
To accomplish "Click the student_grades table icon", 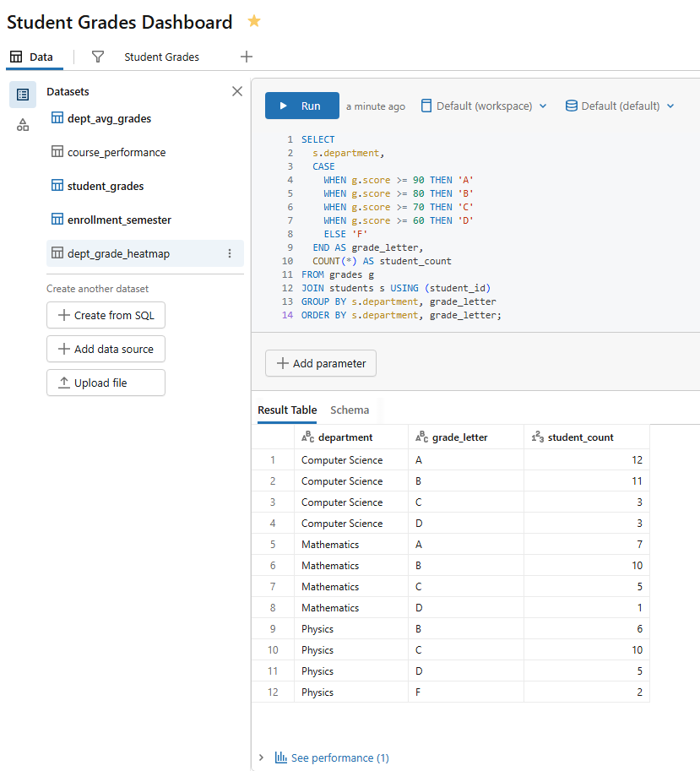I will coord(57,186).
